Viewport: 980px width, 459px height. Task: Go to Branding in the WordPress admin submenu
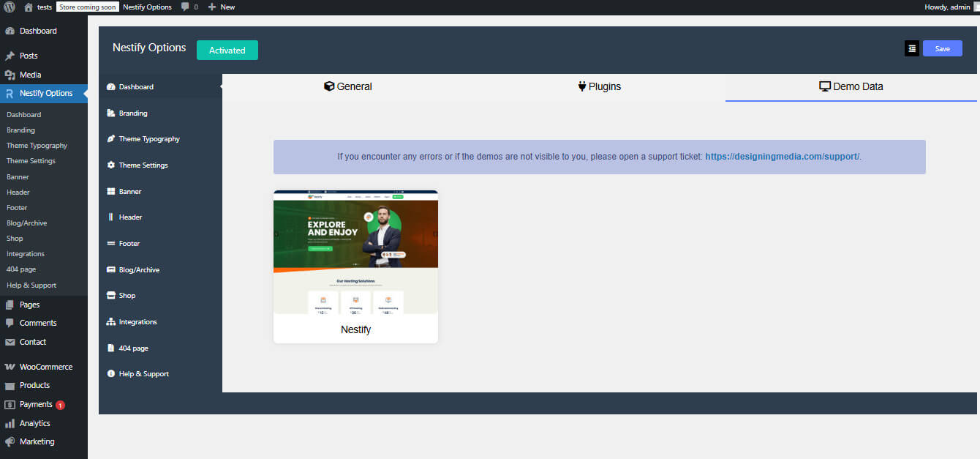(20, 130)
